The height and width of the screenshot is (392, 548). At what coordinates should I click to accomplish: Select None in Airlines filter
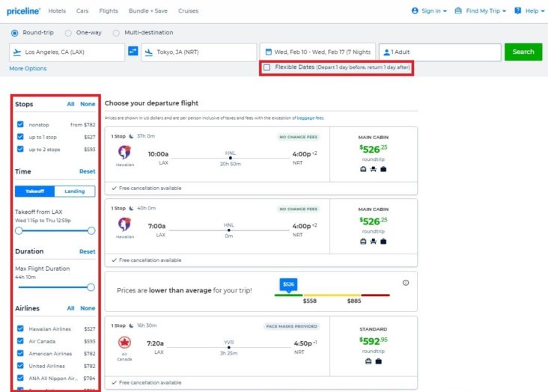point(88,308)
